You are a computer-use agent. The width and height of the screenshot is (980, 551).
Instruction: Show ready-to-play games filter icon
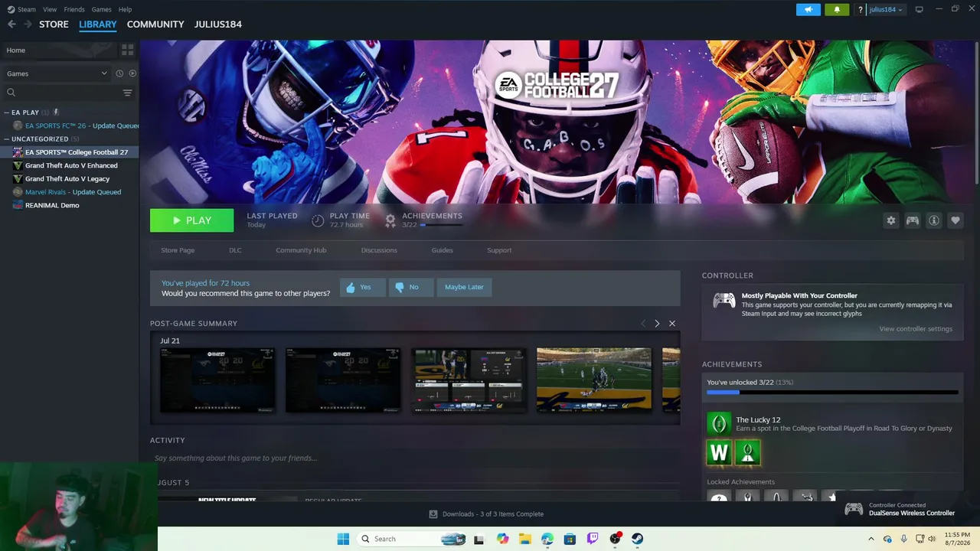(132, 73)
